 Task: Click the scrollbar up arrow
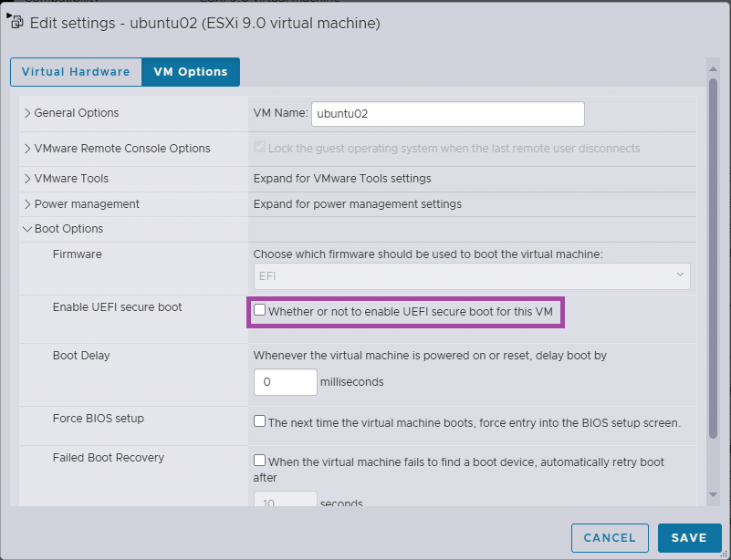click(713, 66)
